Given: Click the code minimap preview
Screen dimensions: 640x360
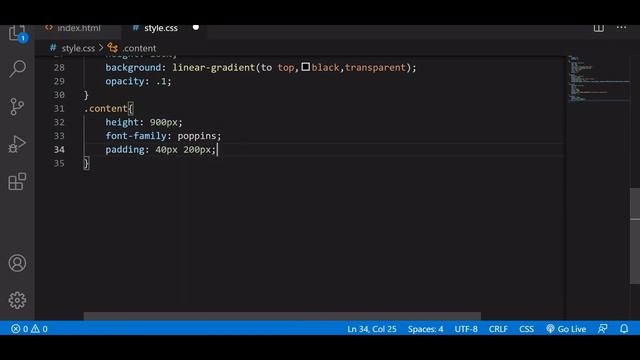Looking at the screenshot, I should [598, 78].
